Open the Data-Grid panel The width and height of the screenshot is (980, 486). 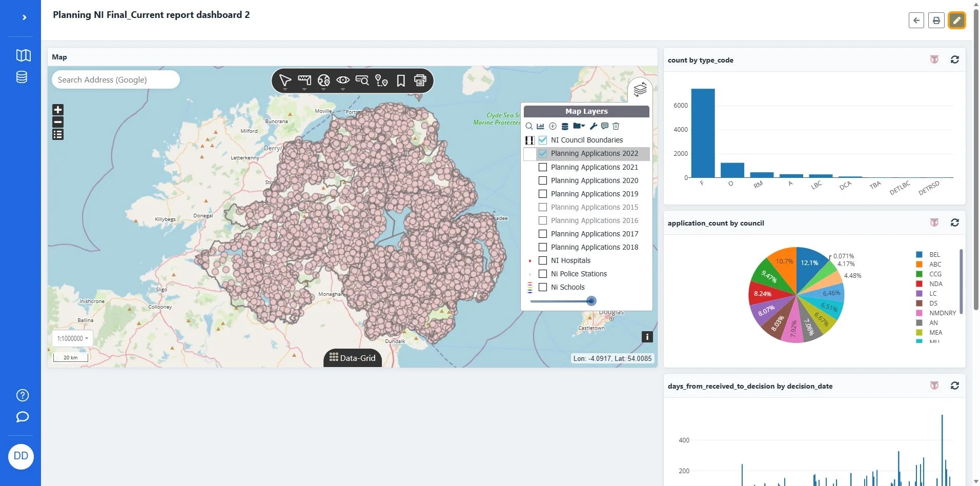(x=353, y=358)
